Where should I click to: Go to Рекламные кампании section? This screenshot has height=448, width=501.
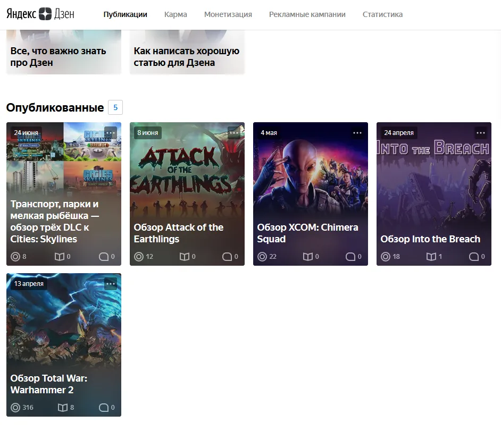click(x=307, y=14)
